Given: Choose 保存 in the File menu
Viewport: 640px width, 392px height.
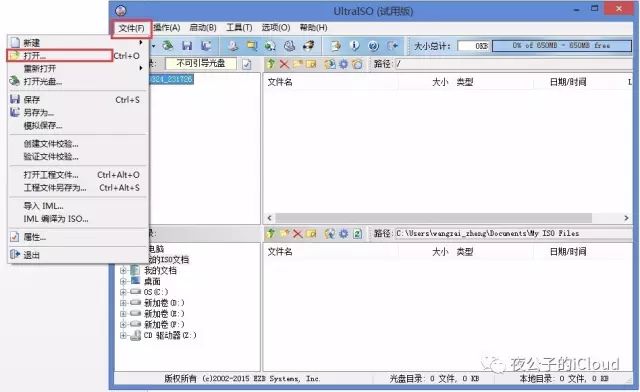Looking at the screenshot, I should point(77,99).
